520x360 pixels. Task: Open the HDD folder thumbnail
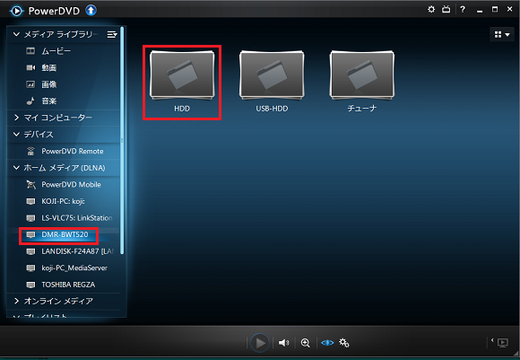182,75
